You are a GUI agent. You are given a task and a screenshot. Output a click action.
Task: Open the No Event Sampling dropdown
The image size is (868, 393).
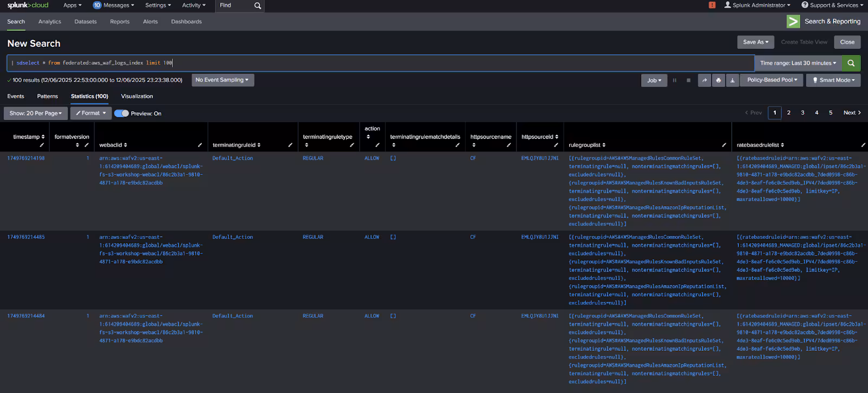click(222, 80)
